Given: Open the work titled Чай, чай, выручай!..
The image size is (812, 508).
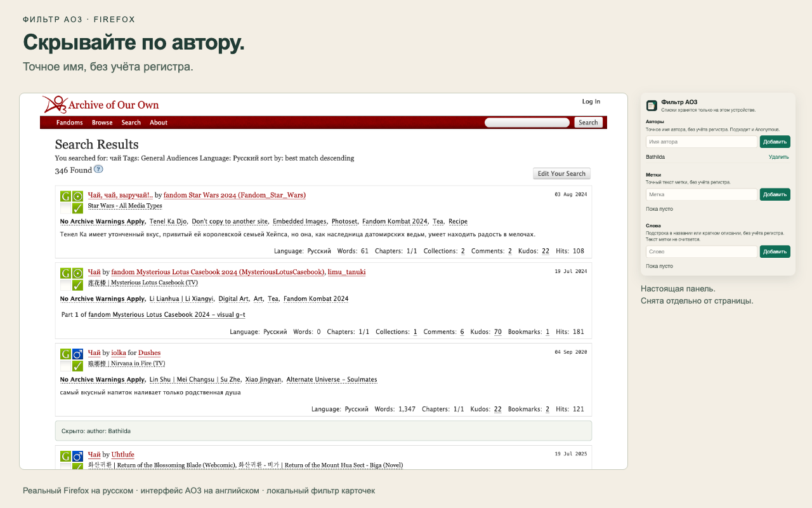Looking at the screenshot, I should pyautogui.click(x=120, y=195).
